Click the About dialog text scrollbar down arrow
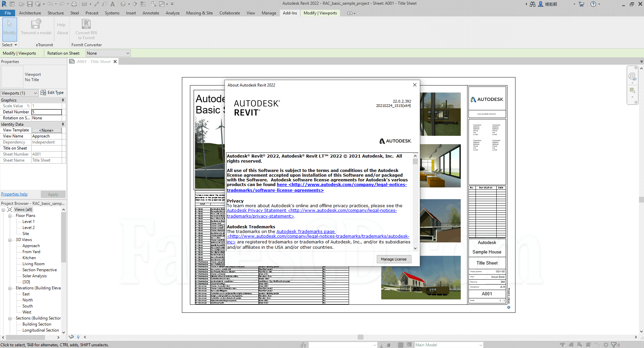644x348 pixels. 415,248
